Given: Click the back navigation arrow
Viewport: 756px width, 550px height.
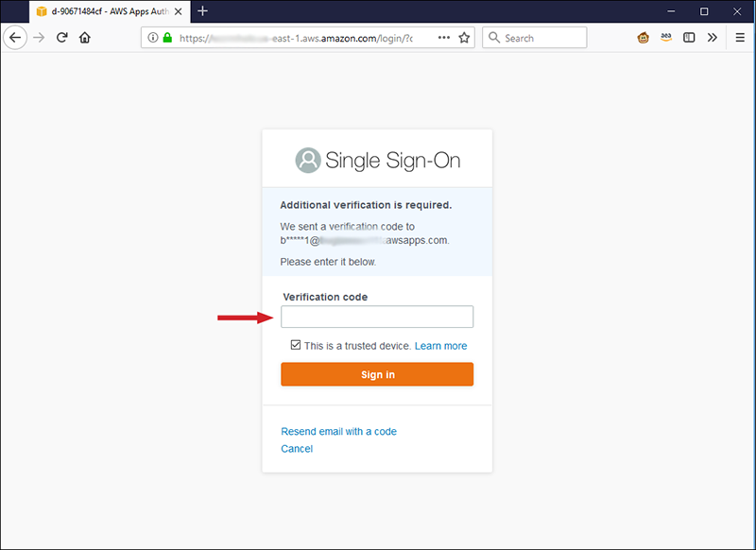Looking at the screenshot, I should 15,37.
